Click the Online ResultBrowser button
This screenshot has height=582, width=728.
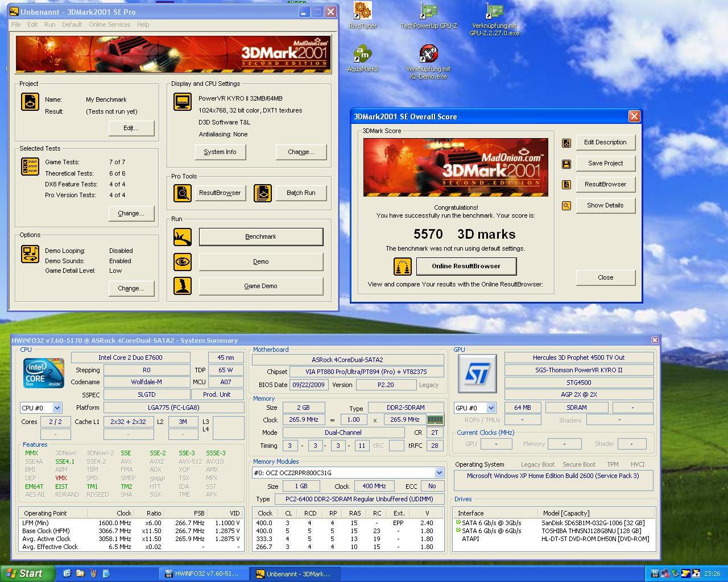tap(466, 266)
